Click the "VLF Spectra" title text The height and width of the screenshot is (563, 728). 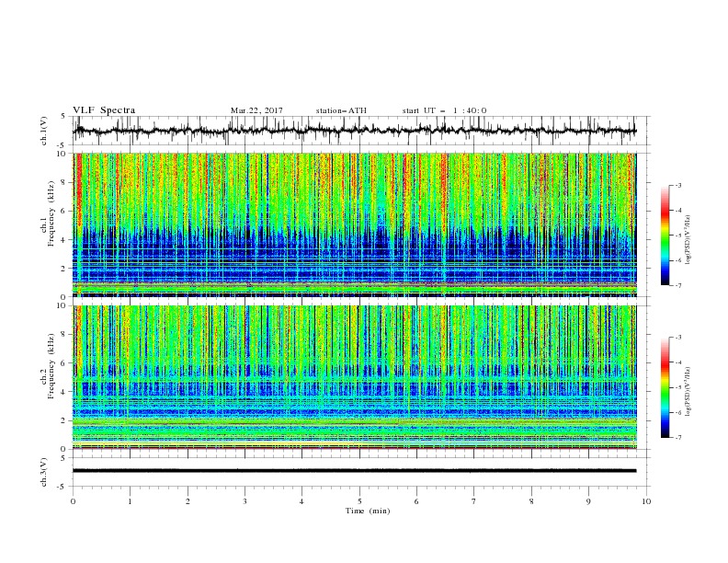tap(104, 110)
